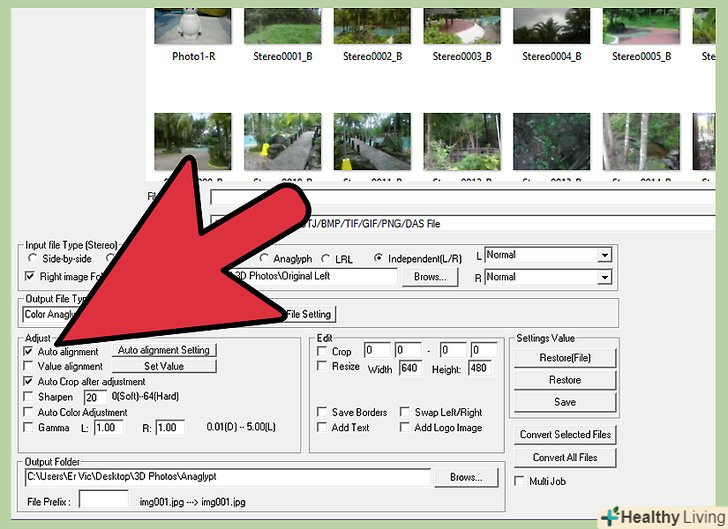Enable the Save Borders checkbox
The width and height of the screenshot is (728, 529).
[321, 412]
